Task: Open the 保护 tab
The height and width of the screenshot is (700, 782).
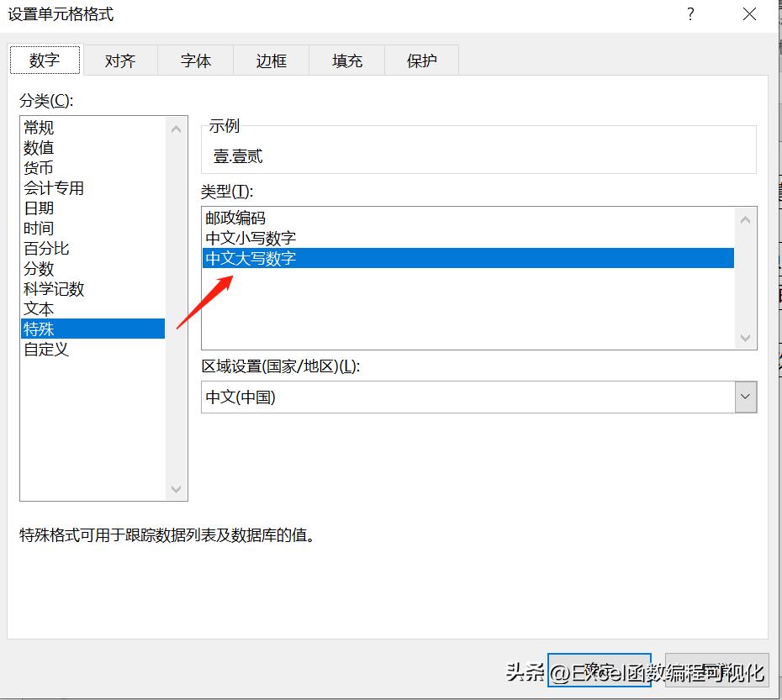Action: (x=422, y=61)
